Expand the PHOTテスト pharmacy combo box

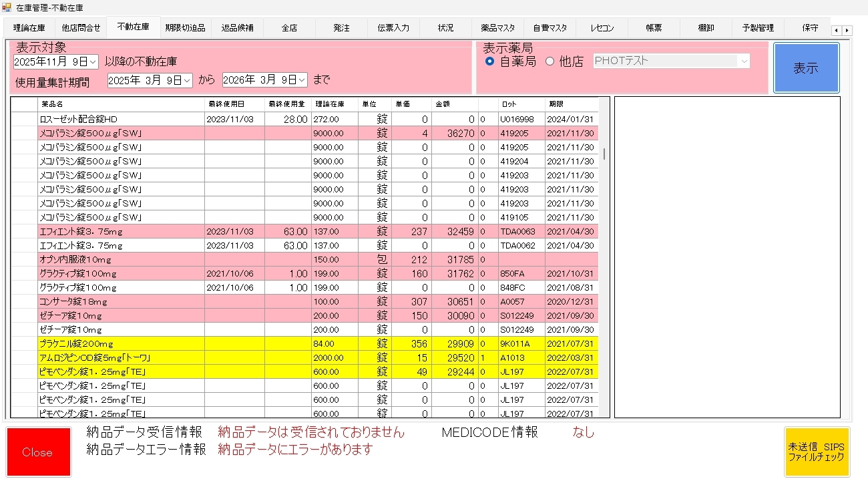pyautogui.click(x=744, y=61)
